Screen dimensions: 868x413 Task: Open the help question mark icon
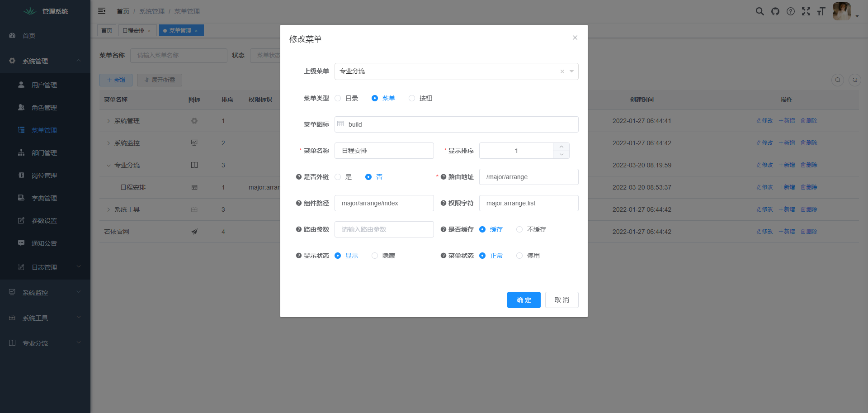point(791,11)
